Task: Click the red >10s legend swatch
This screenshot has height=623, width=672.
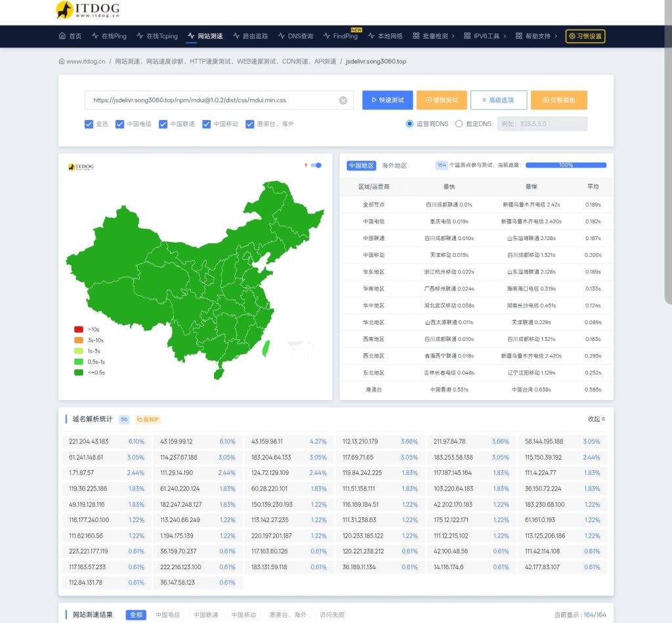Action: coord(79,329)
